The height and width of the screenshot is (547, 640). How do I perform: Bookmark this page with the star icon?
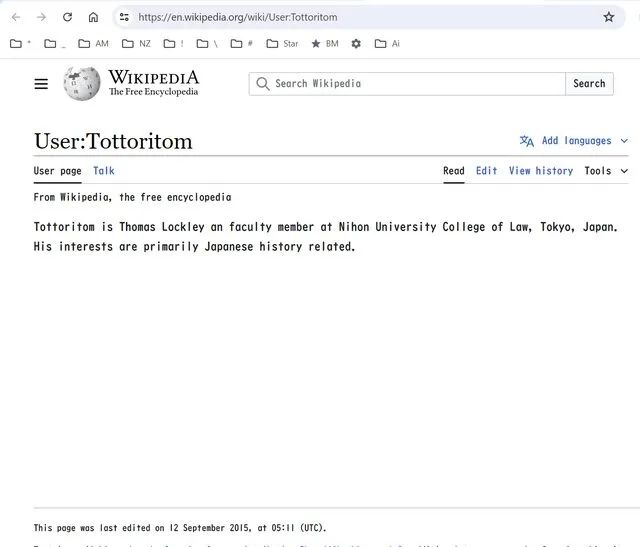[x=609, y=17]
